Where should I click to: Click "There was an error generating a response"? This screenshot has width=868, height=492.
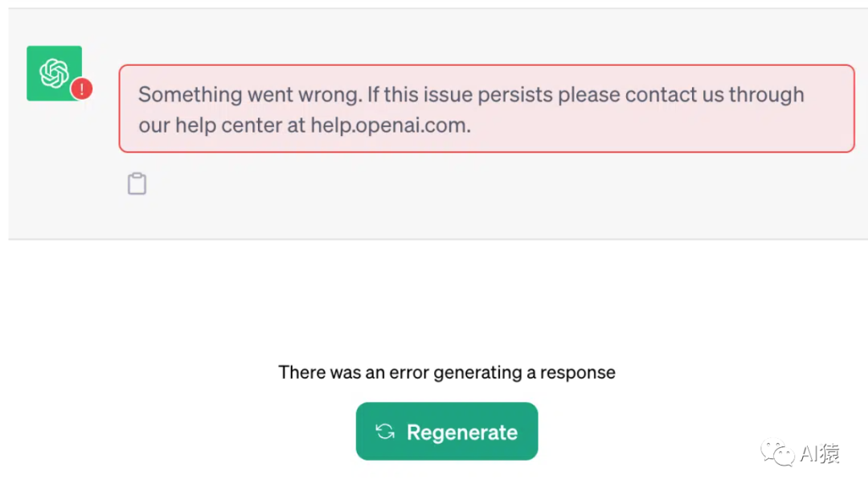pos(447,373)
